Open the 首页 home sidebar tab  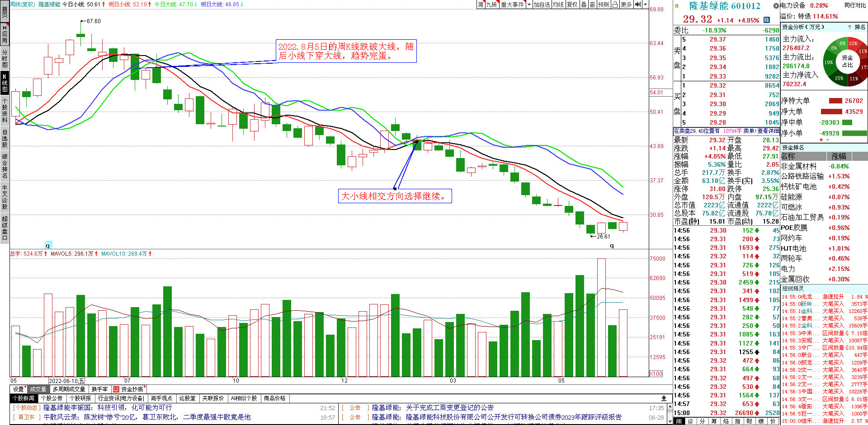(x=5, y=11)
